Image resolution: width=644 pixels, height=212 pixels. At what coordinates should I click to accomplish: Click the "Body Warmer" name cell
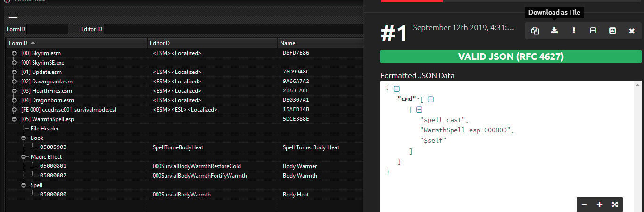[300, 166]
